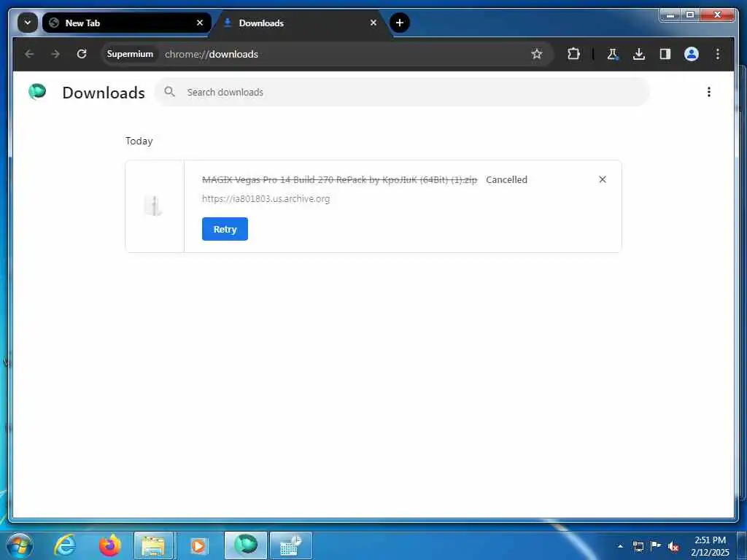Switch to the New Tab tab
Image resolution: width=747 pixels, height=560 pixels.
[x=127, y=23]
